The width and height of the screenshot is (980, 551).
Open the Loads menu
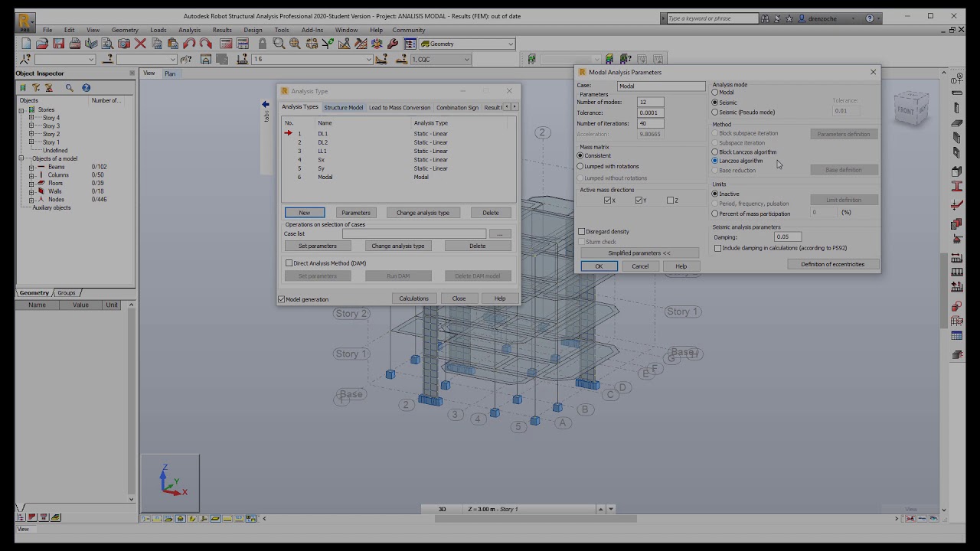click(158, 30)
